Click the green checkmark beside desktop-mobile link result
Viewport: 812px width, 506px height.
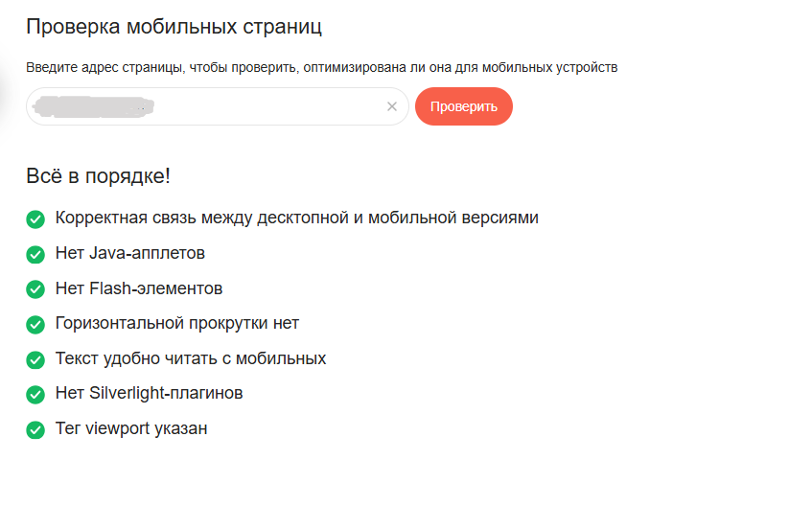point(35,219)
